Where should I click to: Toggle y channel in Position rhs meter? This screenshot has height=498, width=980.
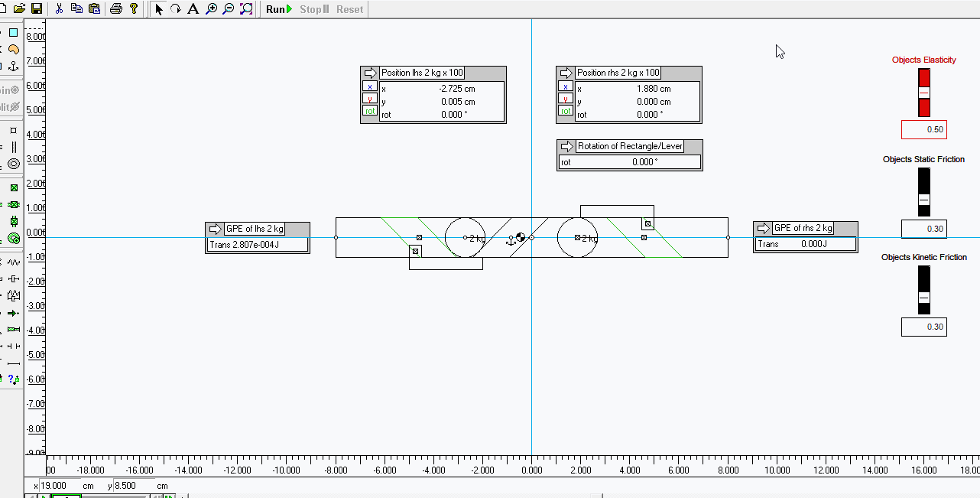coord(566,99)
